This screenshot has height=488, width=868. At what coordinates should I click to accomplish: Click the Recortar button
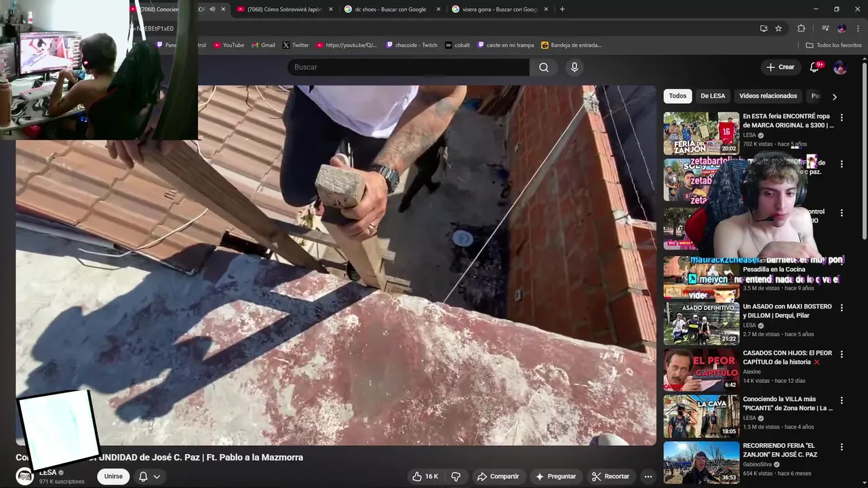pos(610,476)
